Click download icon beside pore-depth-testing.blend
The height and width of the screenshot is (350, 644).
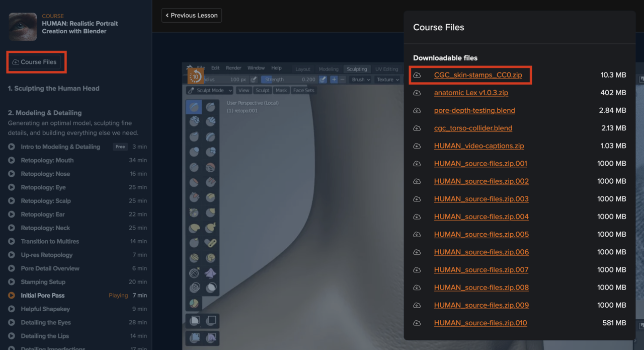tap(417, 110)
